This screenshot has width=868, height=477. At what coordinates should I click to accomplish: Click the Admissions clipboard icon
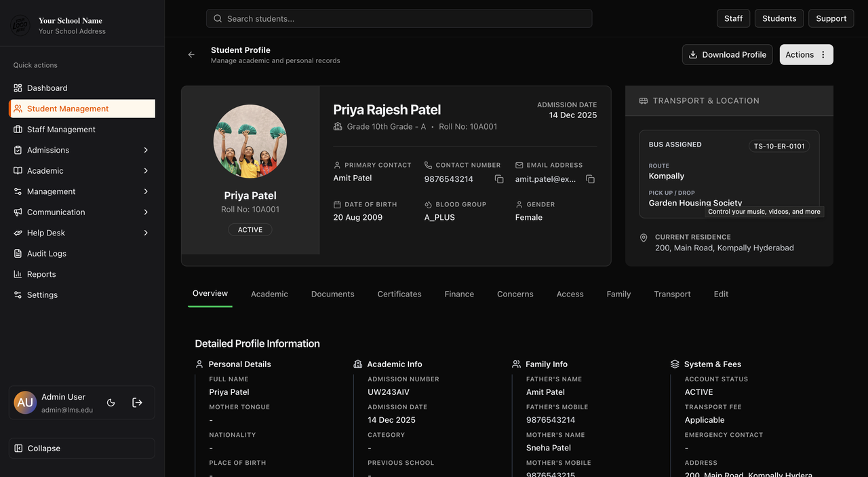pyautogui.click(x=18, y=150)
